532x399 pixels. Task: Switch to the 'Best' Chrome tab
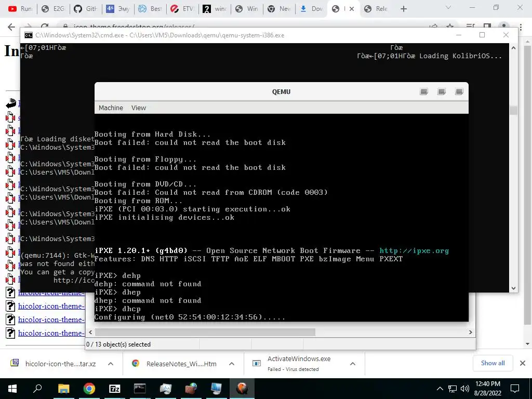pos(150,9)
